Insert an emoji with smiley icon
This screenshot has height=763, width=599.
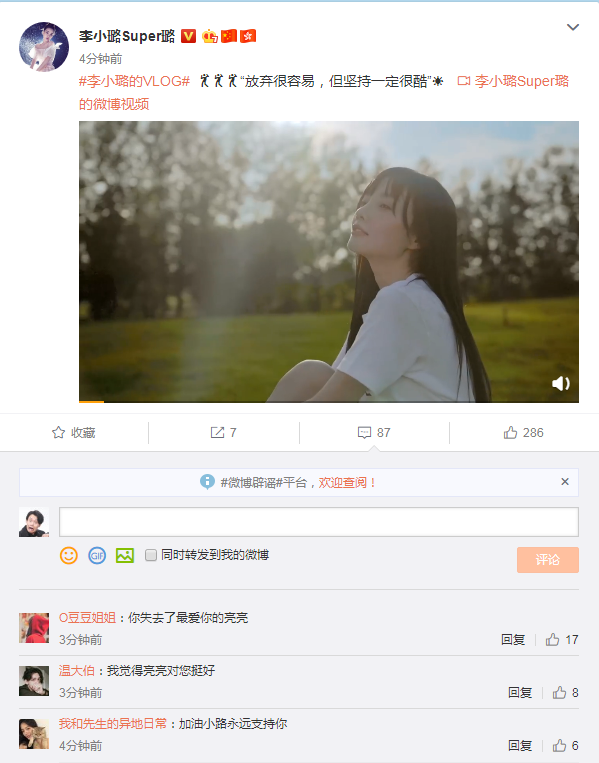pyautogui.click(x=69, y=555)
